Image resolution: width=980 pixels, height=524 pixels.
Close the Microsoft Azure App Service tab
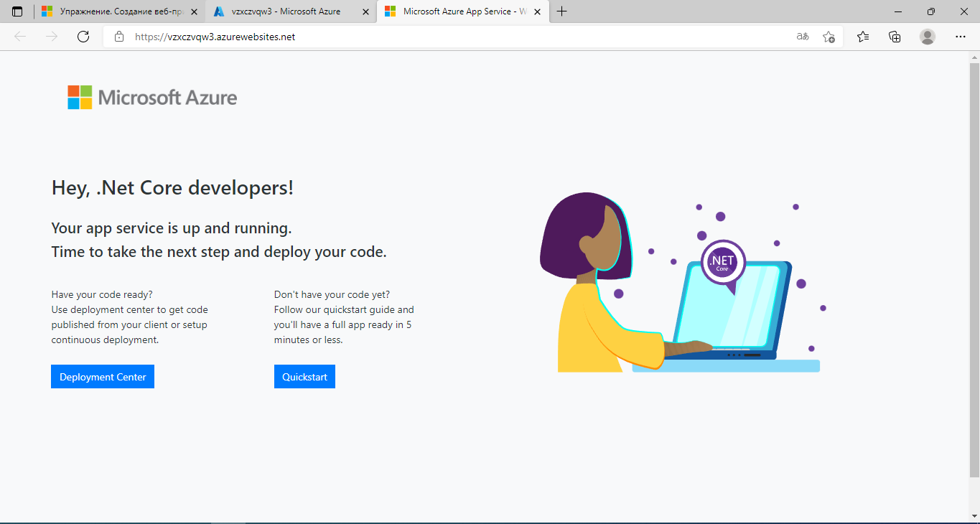[537, 11]
